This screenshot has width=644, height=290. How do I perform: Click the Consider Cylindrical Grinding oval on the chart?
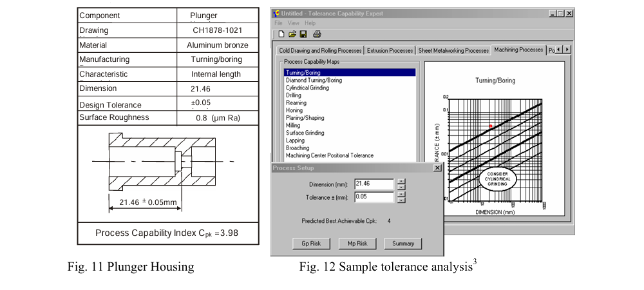(x=497, y=180)
